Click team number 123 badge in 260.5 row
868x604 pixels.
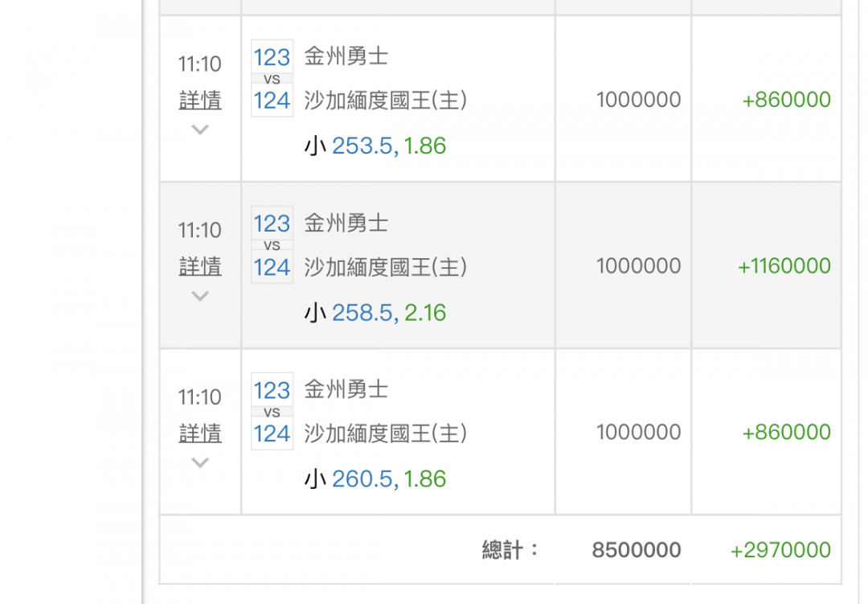click(x=272, y=391)
